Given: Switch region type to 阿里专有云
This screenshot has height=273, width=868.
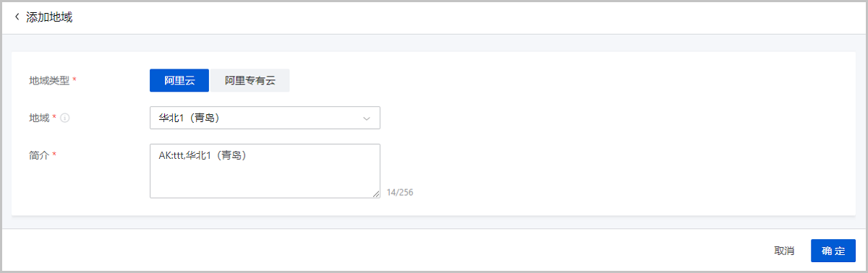Looking at the screenshot, I should pos(250,81).
